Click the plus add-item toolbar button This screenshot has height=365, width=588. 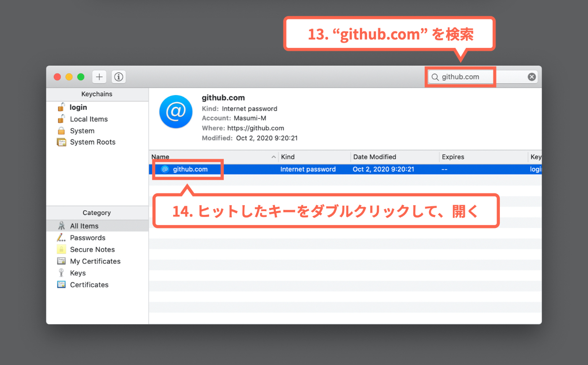pyautogui.click(x=99, y=77)
